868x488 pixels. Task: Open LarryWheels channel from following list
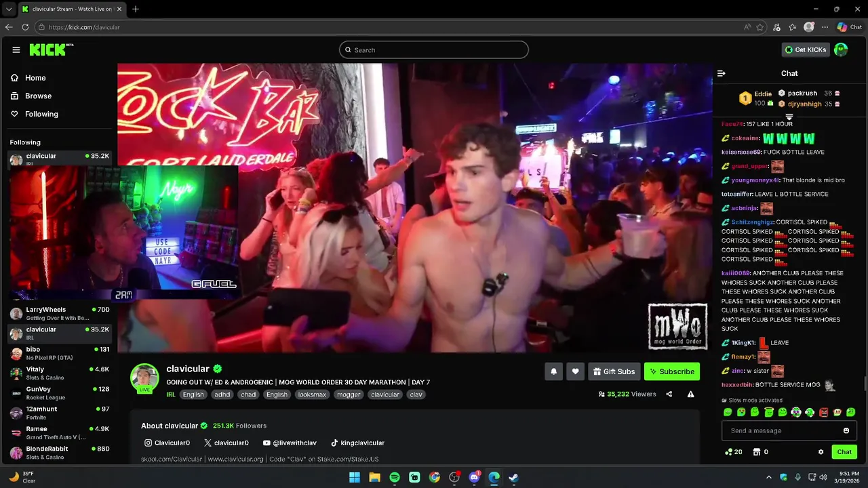[x=60, y=314]
